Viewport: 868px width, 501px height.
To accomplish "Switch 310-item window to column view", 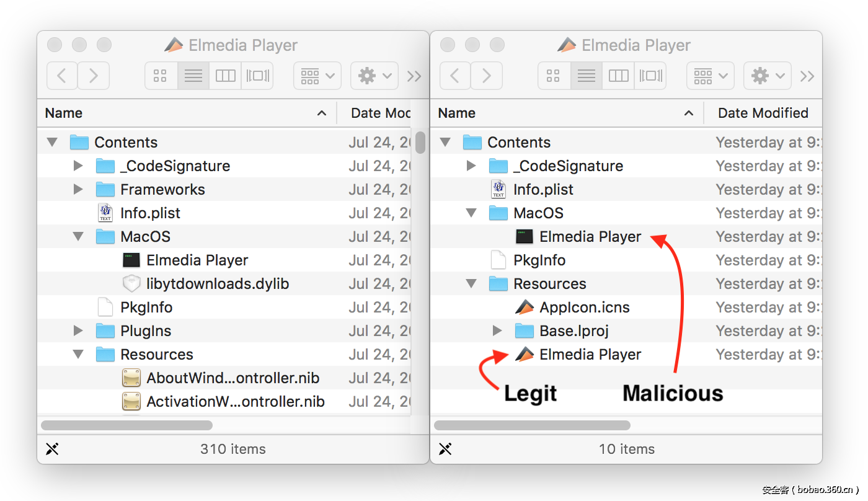I will pos(225,76).
